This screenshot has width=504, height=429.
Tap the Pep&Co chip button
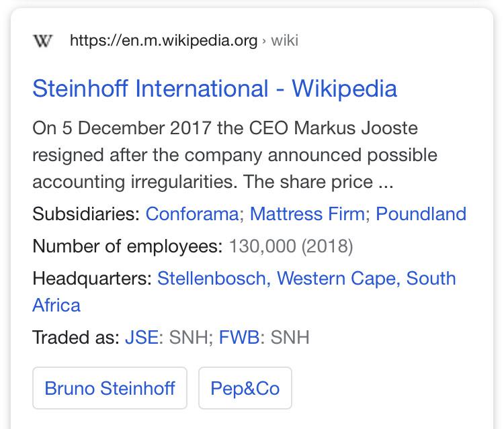(x=245, y=388)
